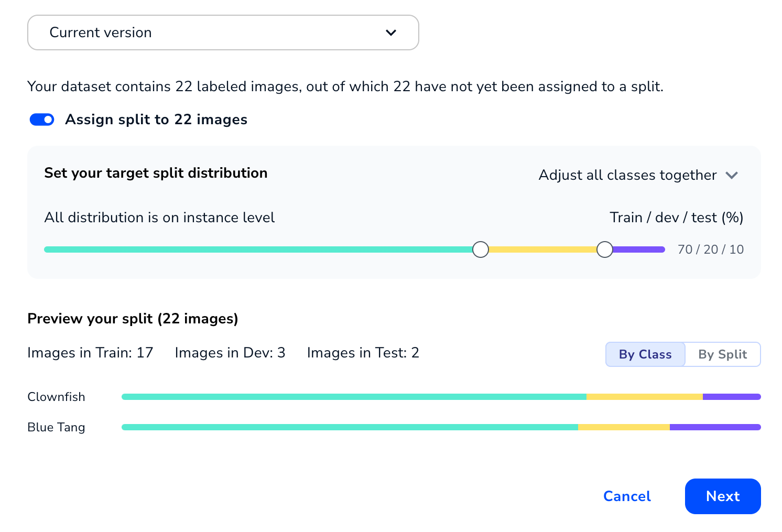The image size is (782, 532).
Task: Click the Clownfish class label
Action: coord(56,397)
